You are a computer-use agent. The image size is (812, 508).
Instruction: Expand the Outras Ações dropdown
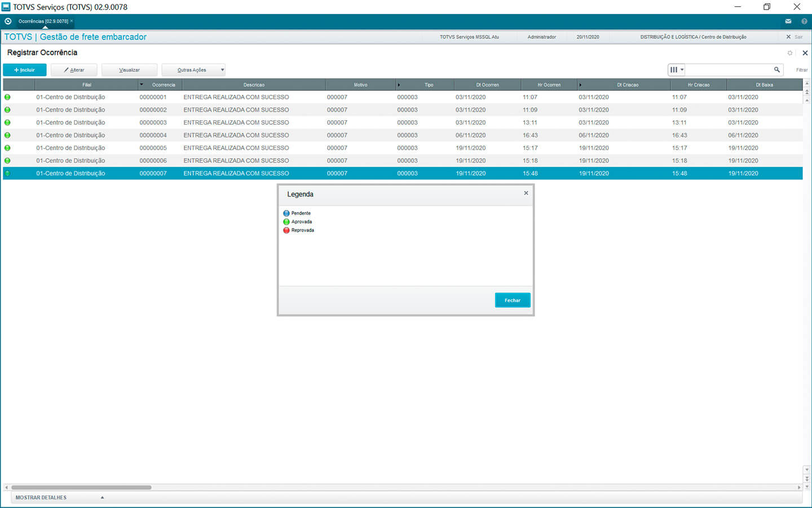[222, 70]
